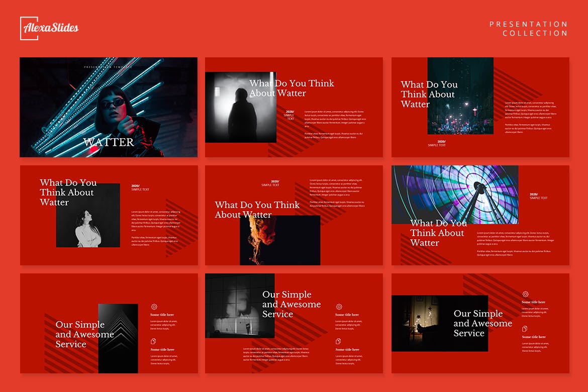Click the gear icon on the star-lights photo slide
This screenshot has height=392, width=588.
(525, 294)
